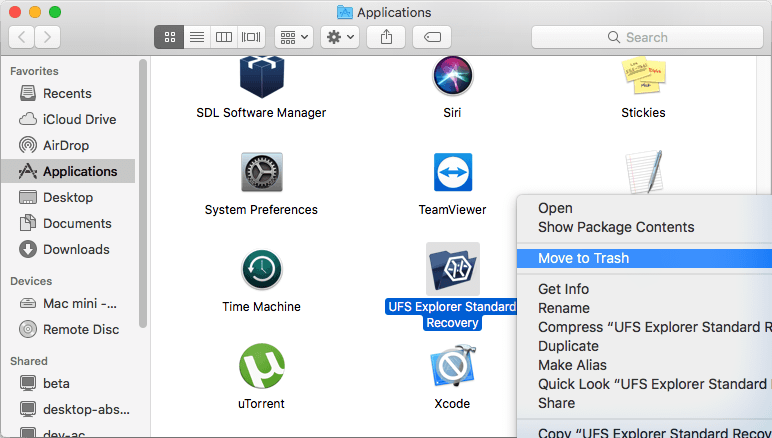Click the "Xcode" label

pos(452,404)
